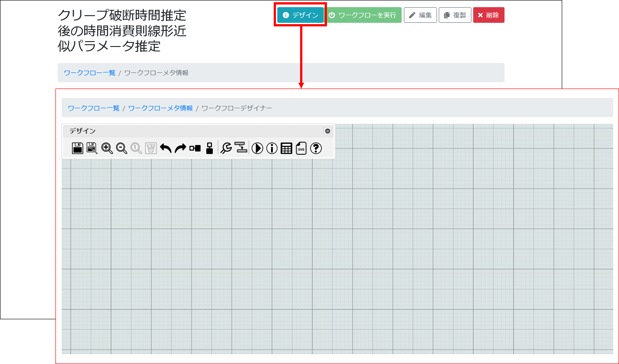Click the 編集 button
Image resolution: width=619 pixels, height=364 pixels.
420,15
